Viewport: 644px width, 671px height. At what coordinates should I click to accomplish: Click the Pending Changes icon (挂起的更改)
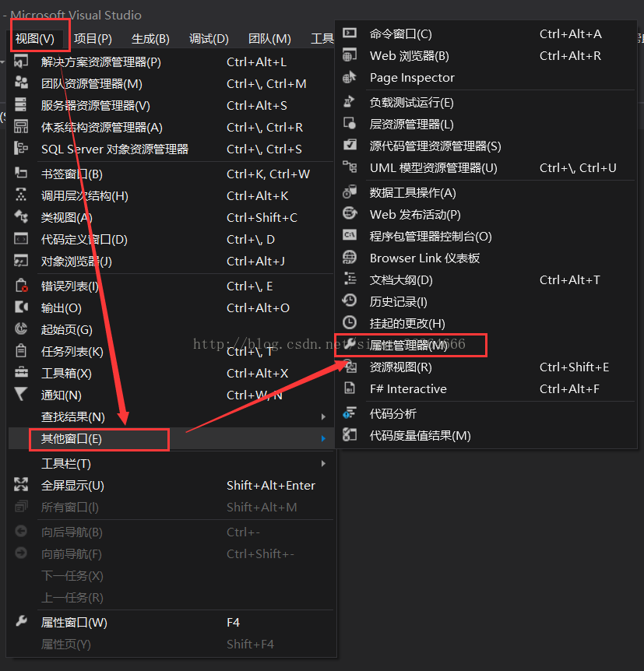point(350,323)
